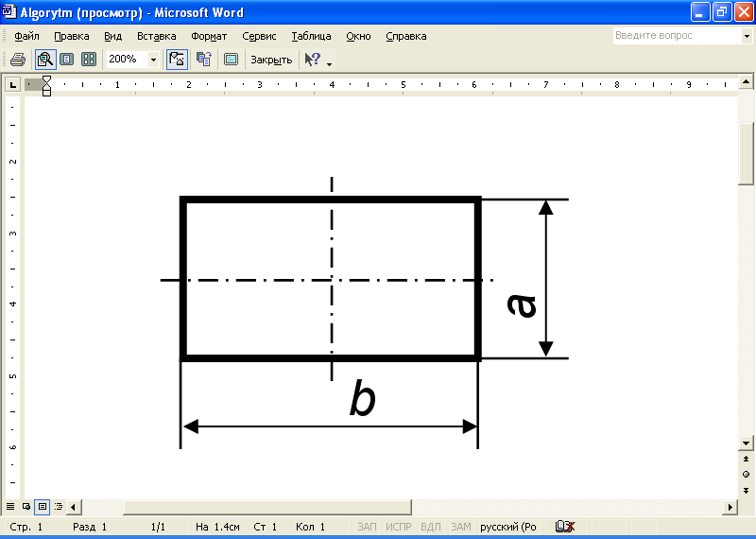Click the letter a dimension label
This screenshot has width=756, height=539.
pos(522,306)
